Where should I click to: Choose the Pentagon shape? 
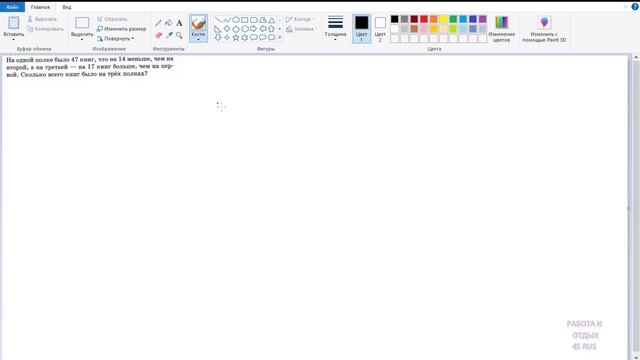[x=236, y=29]
